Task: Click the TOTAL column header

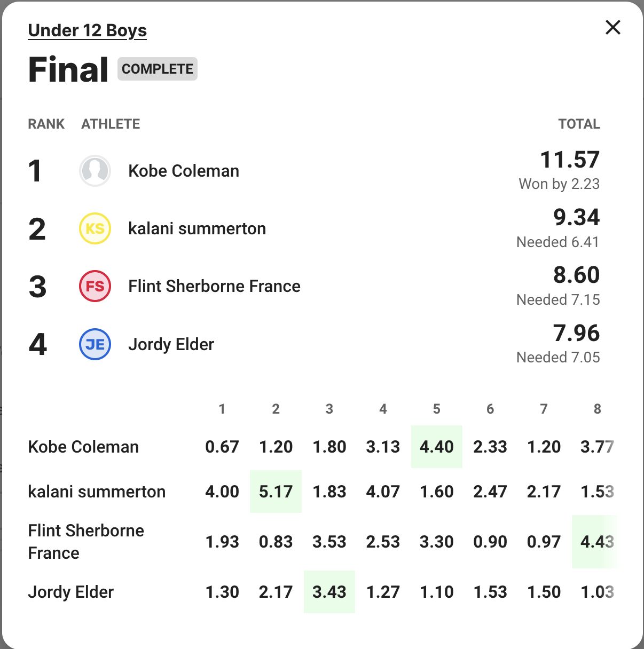Action: pyautogui.click(x=579, y=124)
